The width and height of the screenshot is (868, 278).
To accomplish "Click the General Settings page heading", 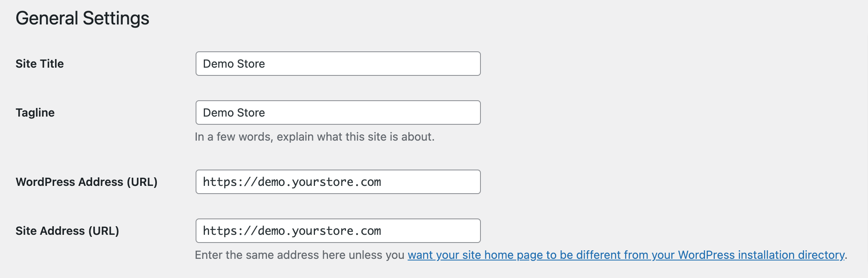I will (82, 18).
